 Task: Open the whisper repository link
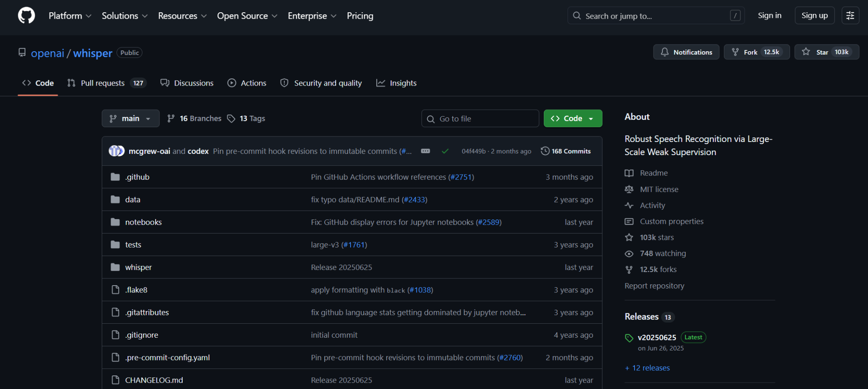(92, 53)
